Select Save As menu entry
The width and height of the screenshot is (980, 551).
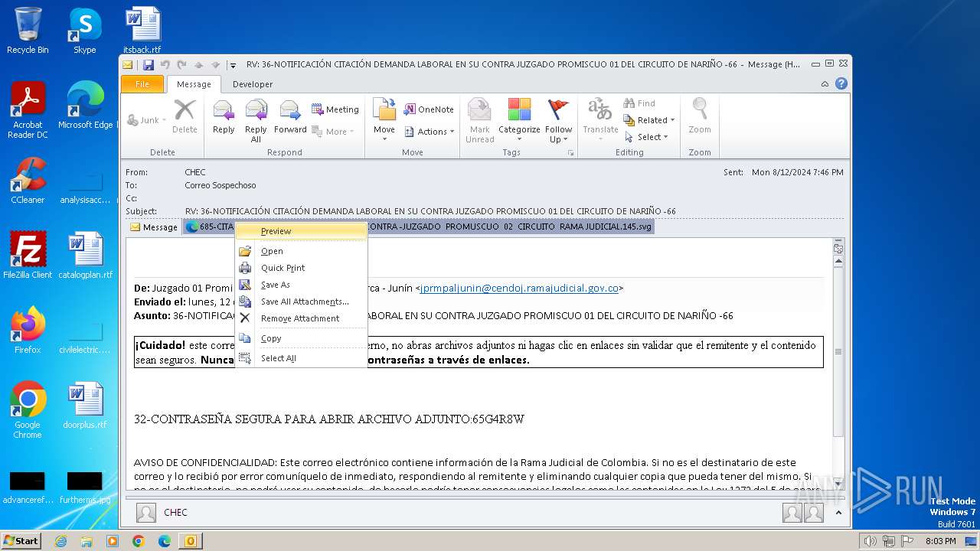click(301, 285)
